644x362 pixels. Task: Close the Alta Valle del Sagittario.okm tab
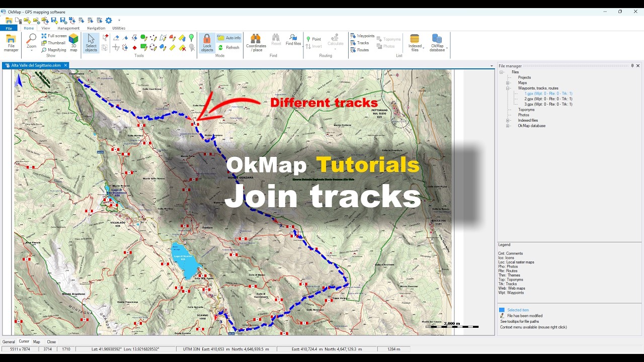[65, 65]
